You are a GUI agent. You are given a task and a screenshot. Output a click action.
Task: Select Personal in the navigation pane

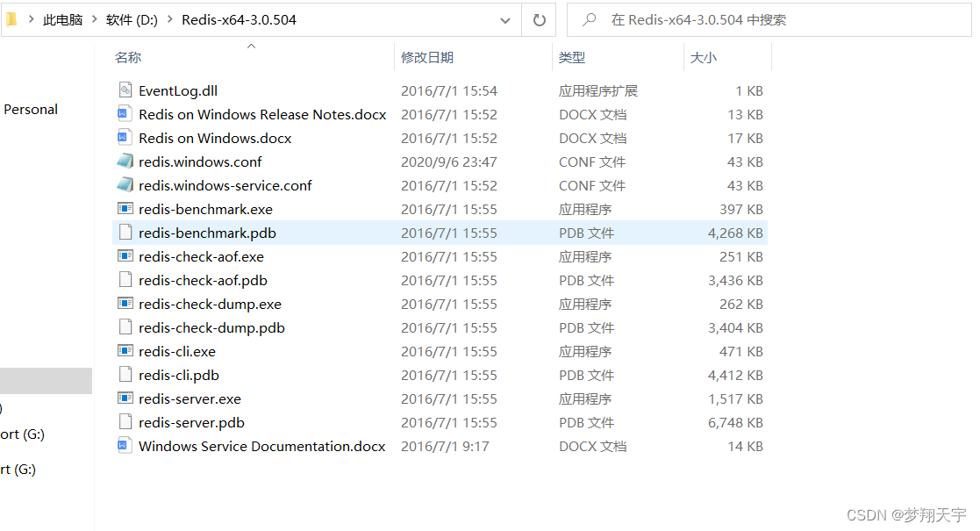pyautogui.click(x=31, y=110)
